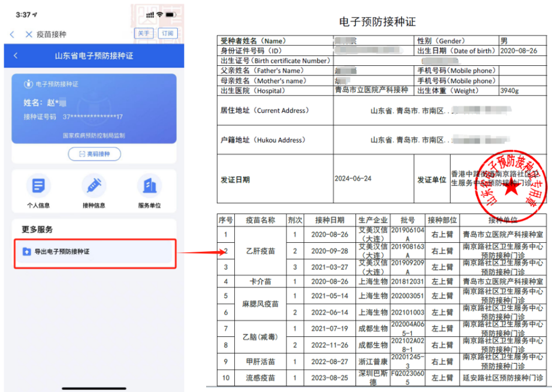Tap the vaccine badge icon on the card

pyautogui.click(x=28, y=84)
